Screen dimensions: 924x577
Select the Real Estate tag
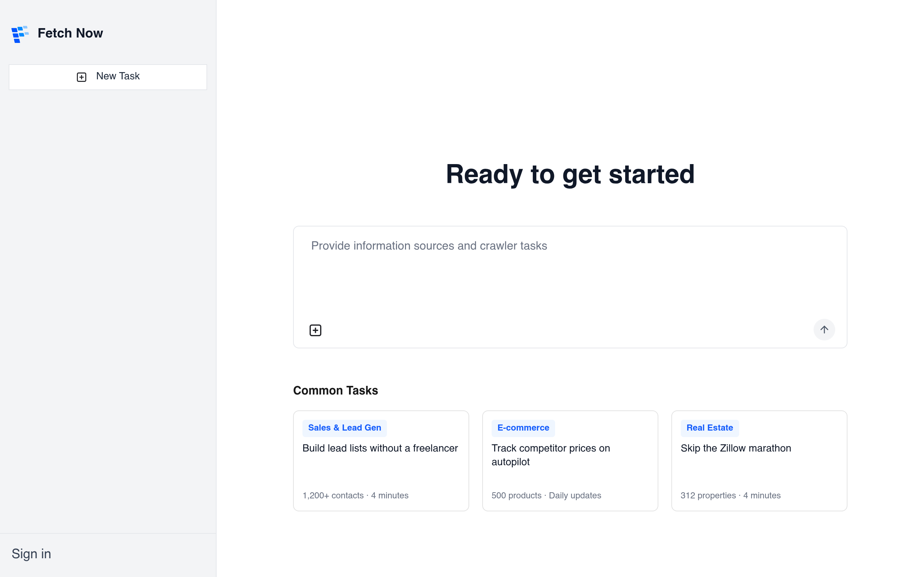tap(709, 428)
